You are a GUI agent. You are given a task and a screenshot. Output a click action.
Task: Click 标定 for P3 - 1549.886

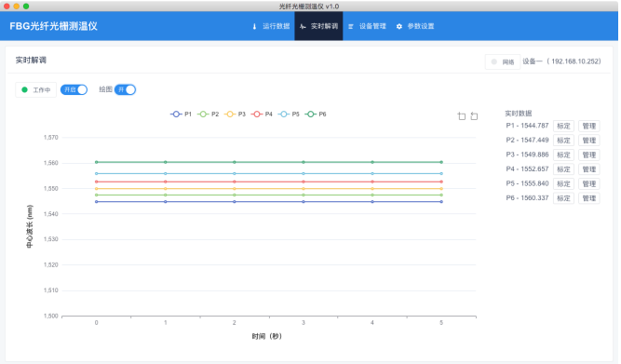click(563, 155)
